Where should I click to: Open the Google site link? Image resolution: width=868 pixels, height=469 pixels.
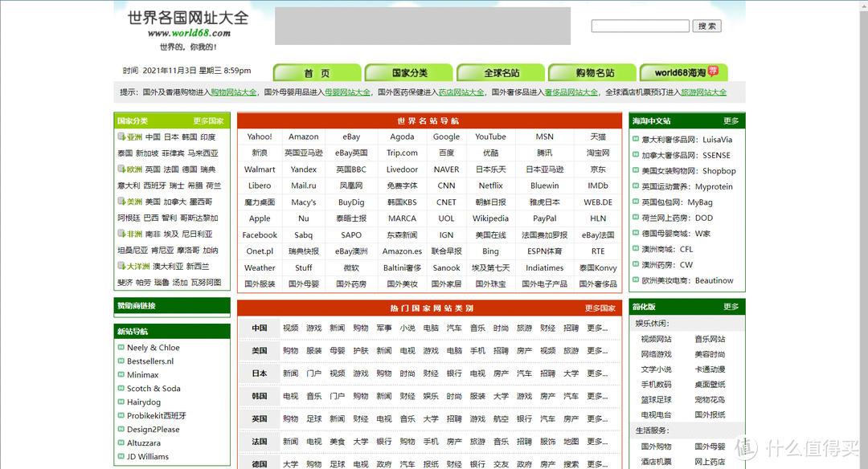(x=446, y=137)
